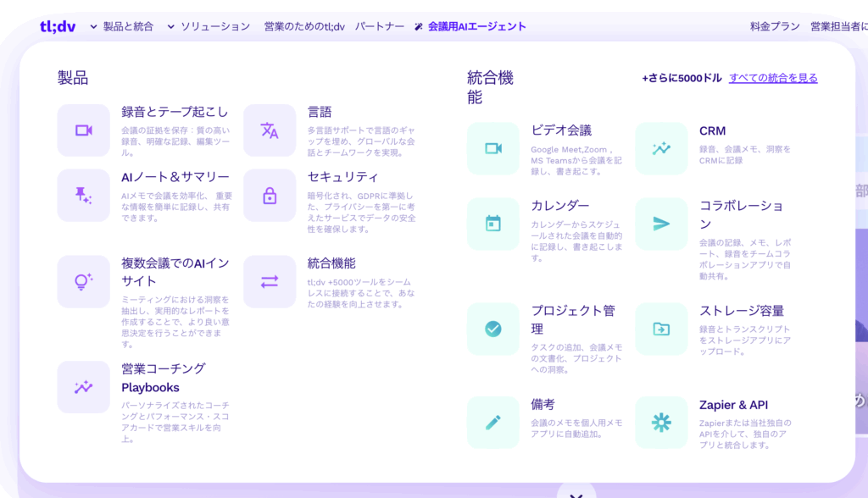Open the カレンダー heading
This screenshot has height=498, width=868.
point(560,206)
